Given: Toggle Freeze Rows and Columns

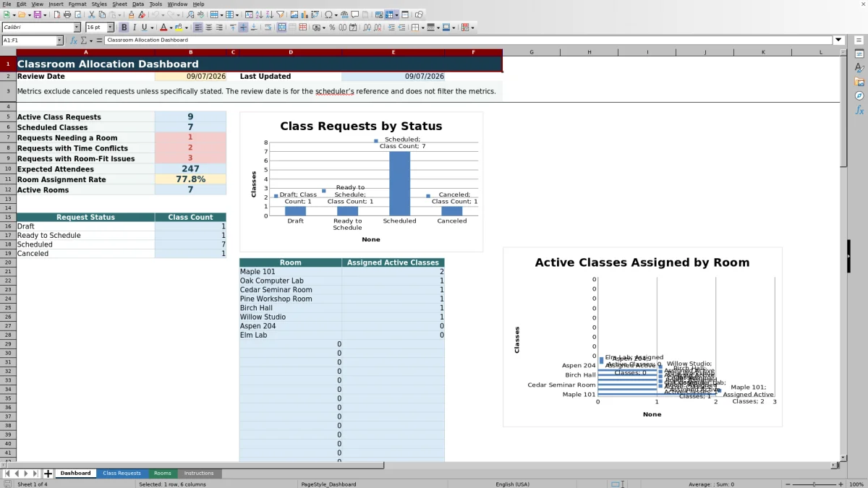Looking at the screenshot, I should (391, 14).
